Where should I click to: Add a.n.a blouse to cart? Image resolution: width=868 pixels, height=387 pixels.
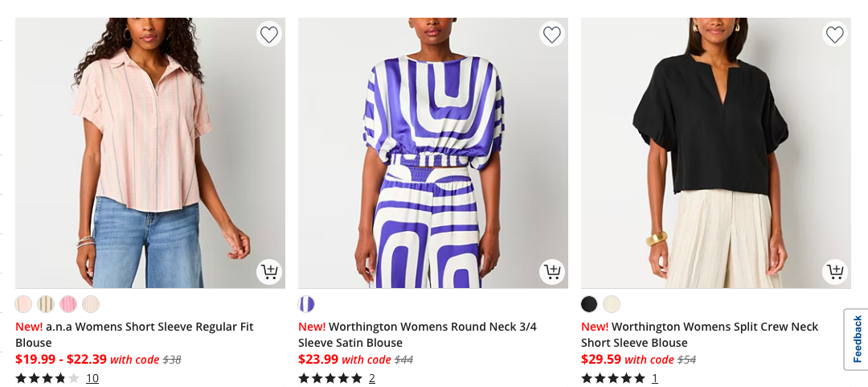[269, 272]
